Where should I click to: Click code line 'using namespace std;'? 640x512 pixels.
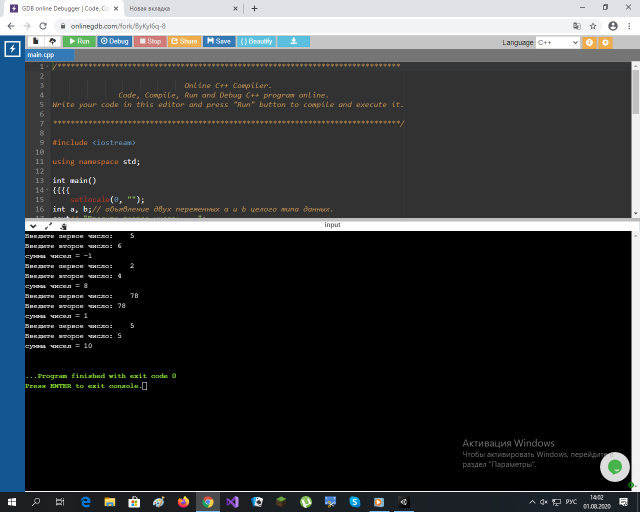pos(96,162)
